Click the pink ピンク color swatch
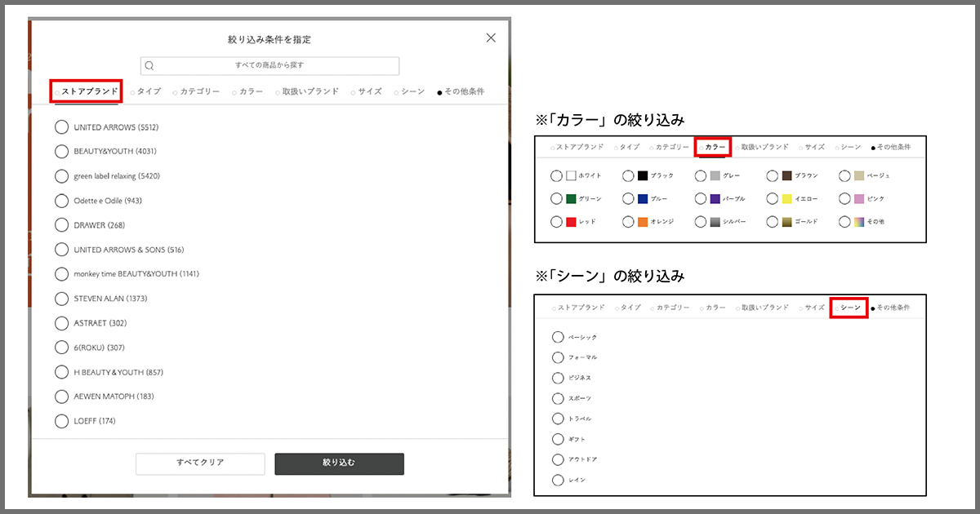Viewport: 980px width, 514px height. click(859, 198)
